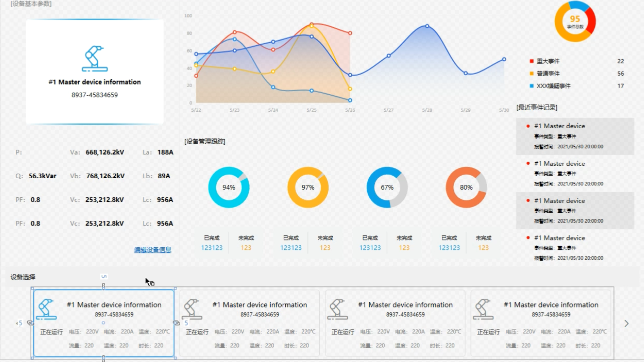Click the 设备选择 section label

[23, 277]
